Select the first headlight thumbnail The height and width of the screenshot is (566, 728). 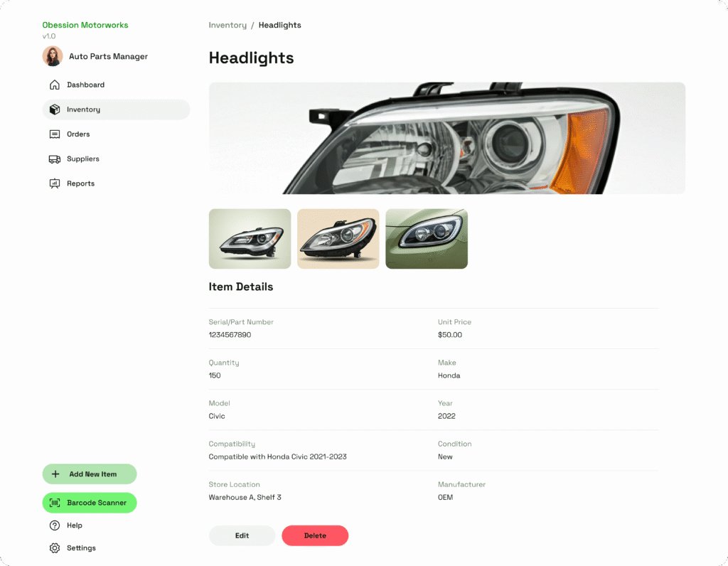click(250, 239)
